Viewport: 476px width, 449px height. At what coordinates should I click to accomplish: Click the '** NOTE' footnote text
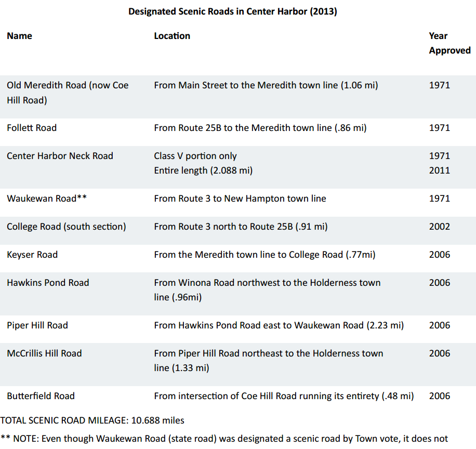pos(224,439)
